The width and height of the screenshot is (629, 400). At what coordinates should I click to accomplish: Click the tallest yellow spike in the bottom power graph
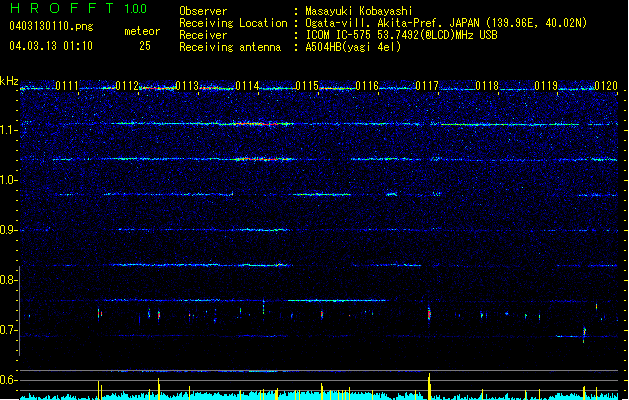429,386
